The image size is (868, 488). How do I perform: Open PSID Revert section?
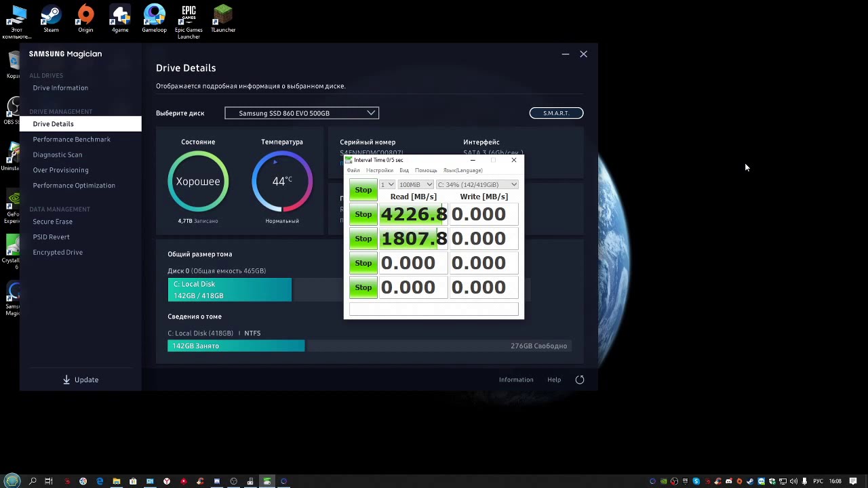click(52, 237)
